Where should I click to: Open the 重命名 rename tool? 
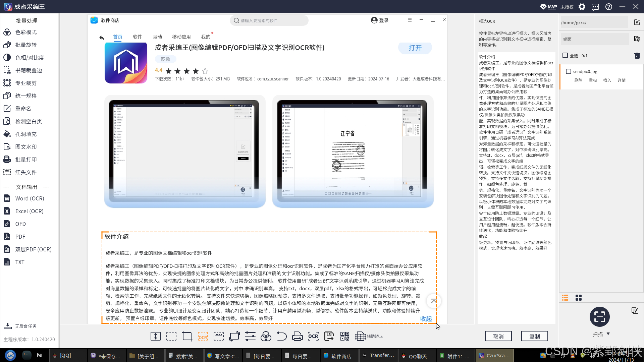[17, 109]
